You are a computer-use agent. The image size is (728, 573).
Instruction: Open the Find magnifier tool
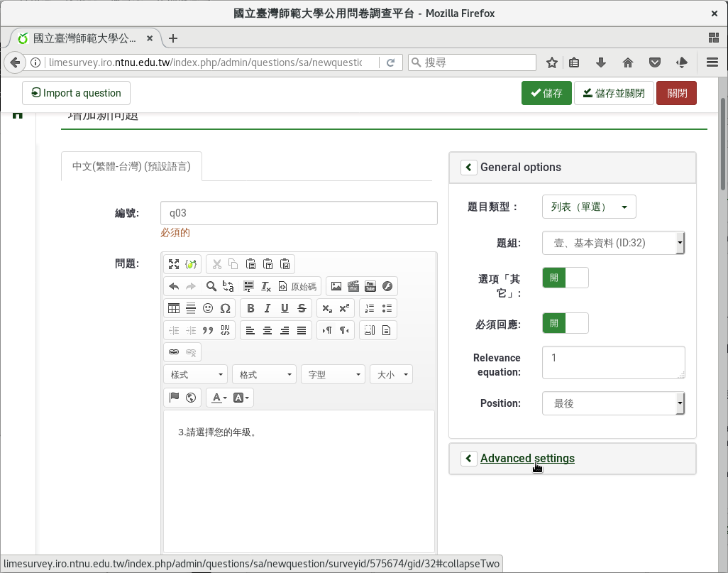(211, 286)
